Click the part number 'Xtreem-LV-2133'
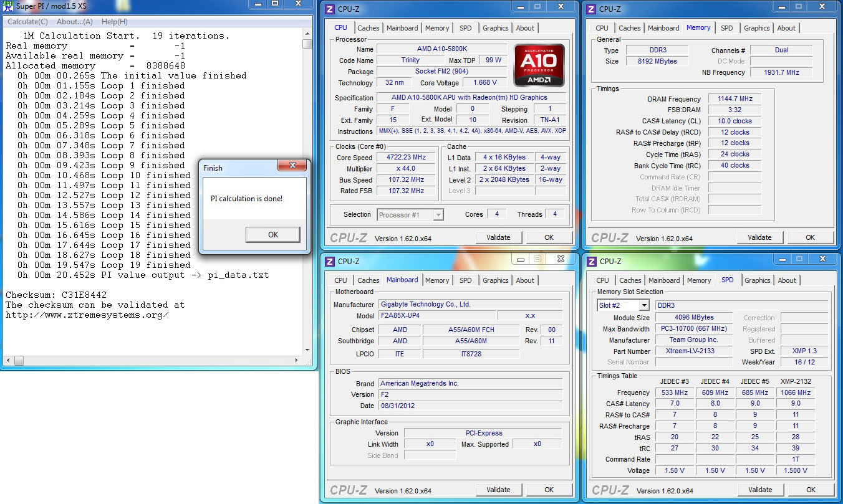Screen dimensions: 843x504 (x=694, y=351)
